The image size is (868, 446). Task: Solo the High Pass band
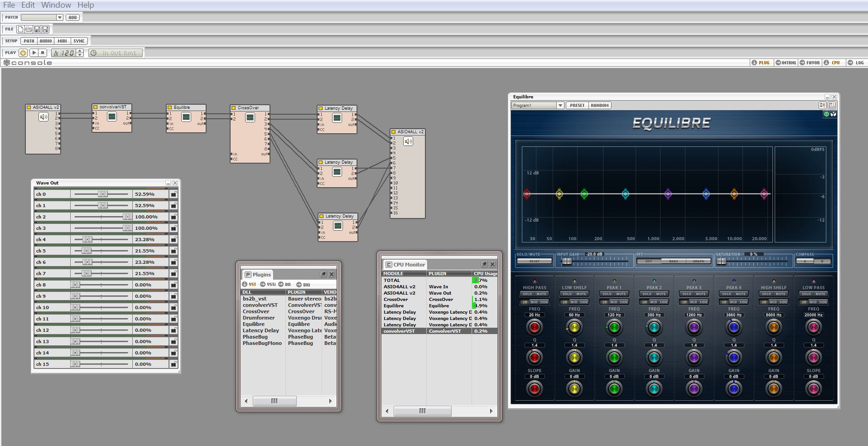[x=527, y=294]
